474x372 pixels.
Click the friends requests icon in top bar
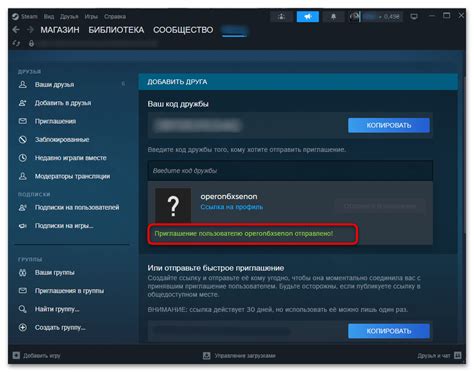click(x=282, y=16)
